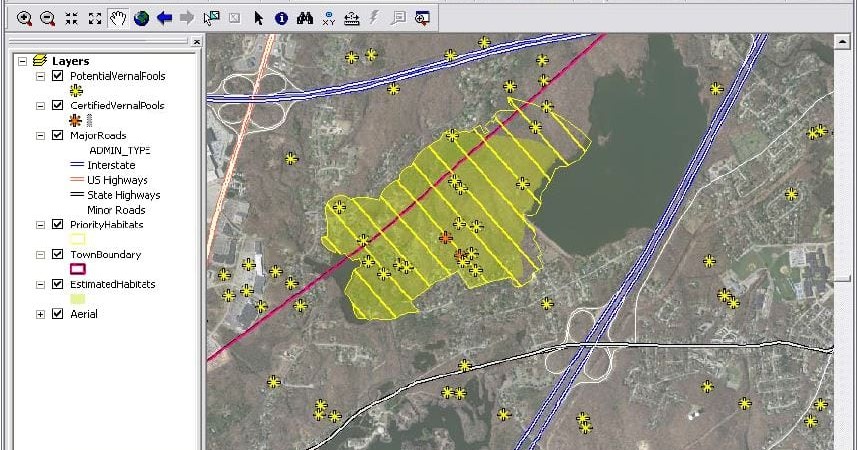The width and height of the screenshot is (859, 450).
Task: Collapse the PotentialVernalPools legend
Action: point(40,76)
